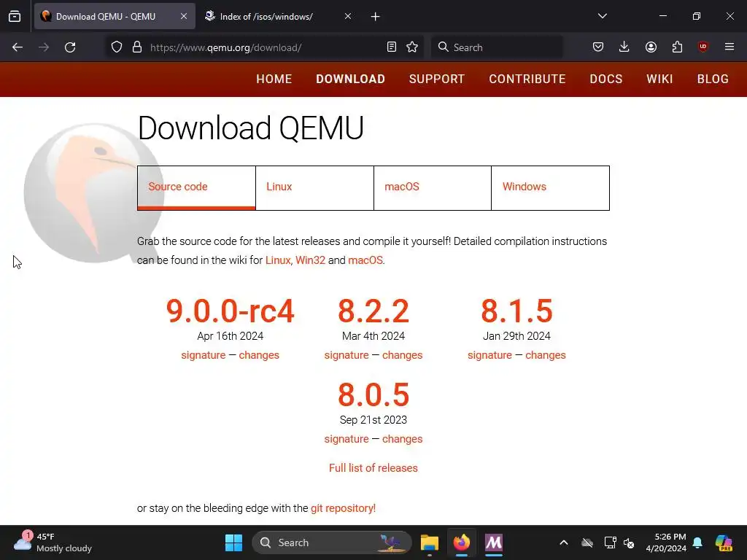Switch to Index of /isos/windows/ tab
The image size is (747, 560).
pos(281,16)
